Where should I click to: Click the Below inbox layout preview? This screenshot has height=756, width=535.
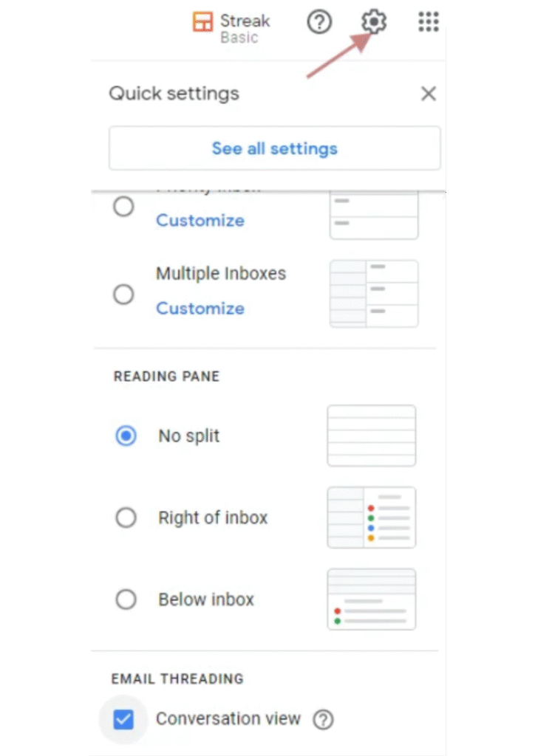pyautogui.click(x=371, y=599)
